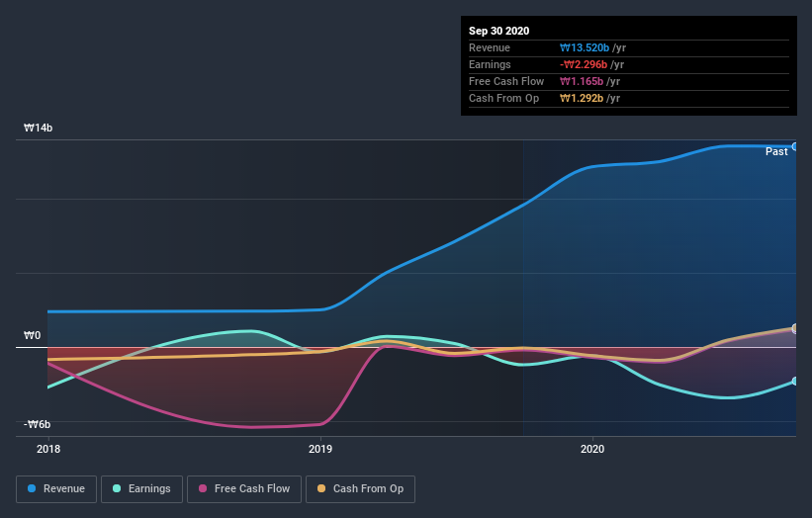This screenshot has width=812, height=518.
Task: Click the ₩1.165b free cash flow value
Action: pos(582,82)
